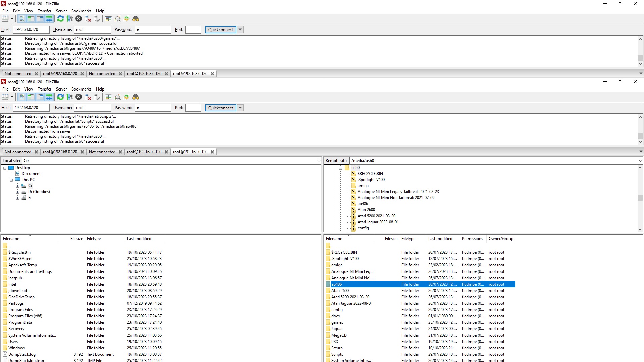
Task: Sort local list by Last modified column
Action: (x=145, y=239)
